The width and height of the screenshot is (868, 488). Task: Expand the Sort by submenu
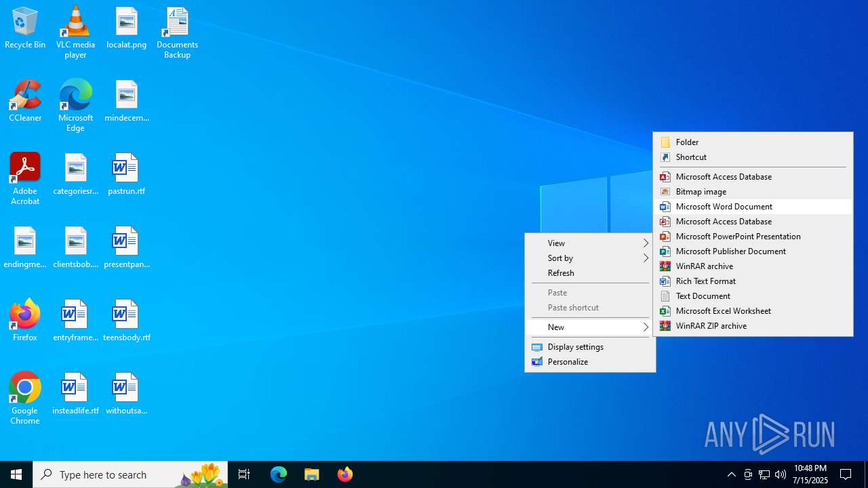(x=590, y=258)
